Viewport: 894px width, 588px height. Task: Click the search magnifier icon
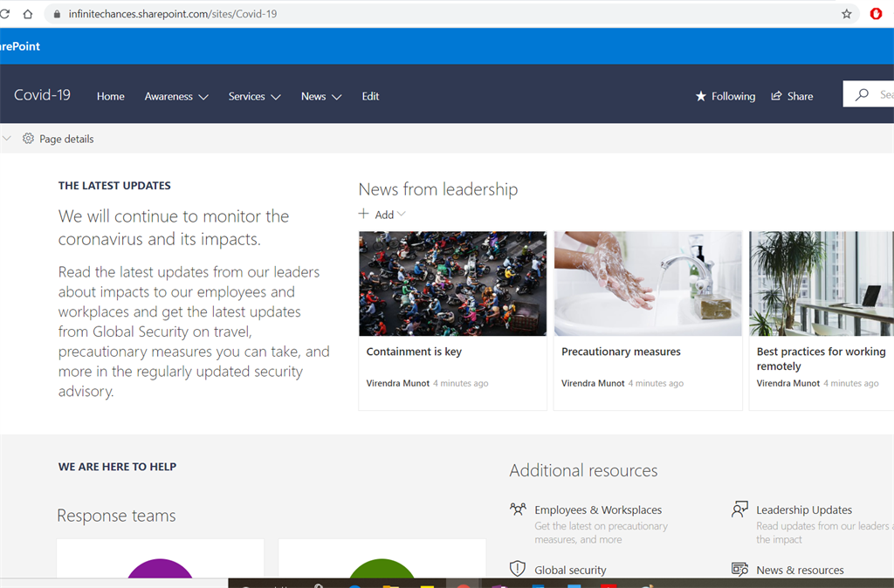click(862, 94)
